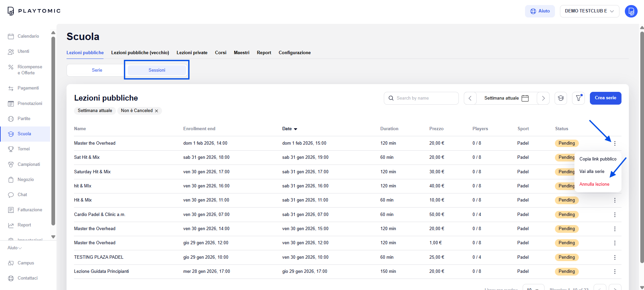
Task: Open three-dot menu for Master the Overhead
Action: (615, 143)
